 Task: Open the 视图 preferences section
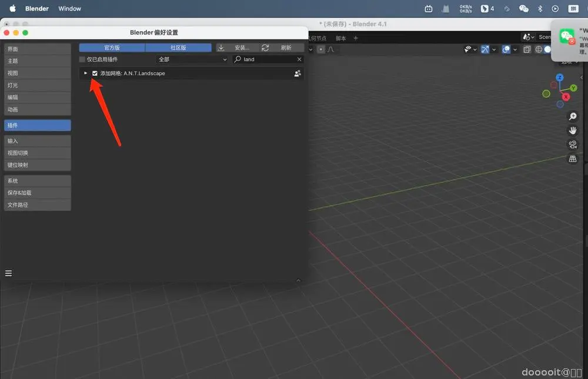pos(38,73)
